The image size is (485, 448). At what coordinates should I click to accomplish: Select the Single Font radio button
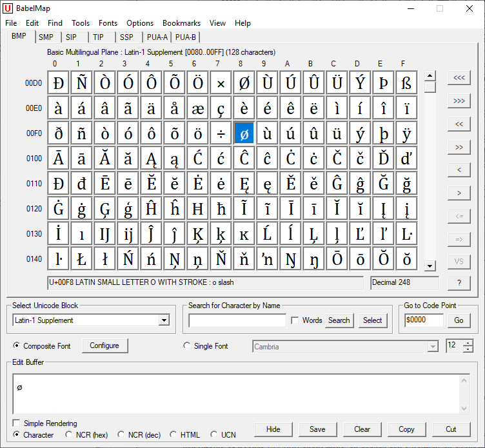(x=187, y=346)
